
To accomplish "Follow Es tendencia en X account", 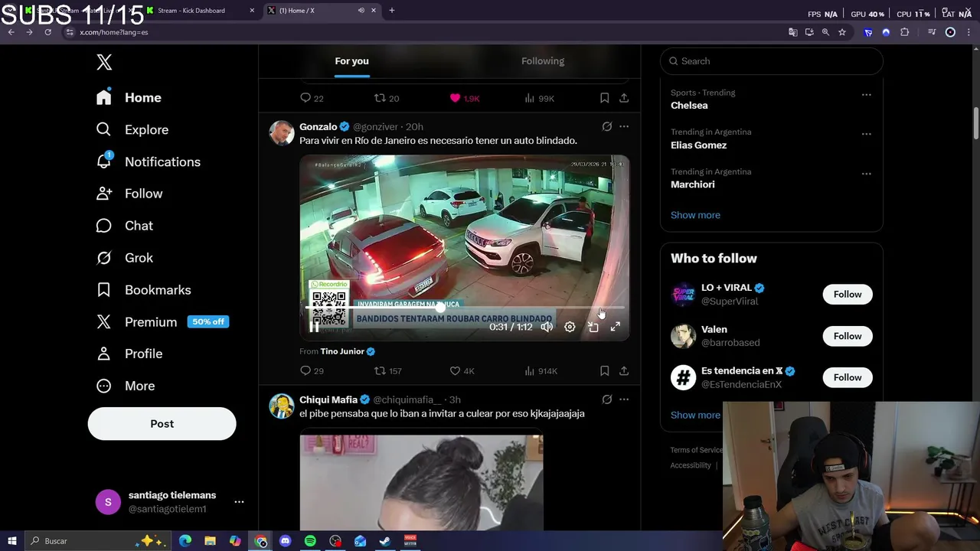I will click(x=848, y=377).
